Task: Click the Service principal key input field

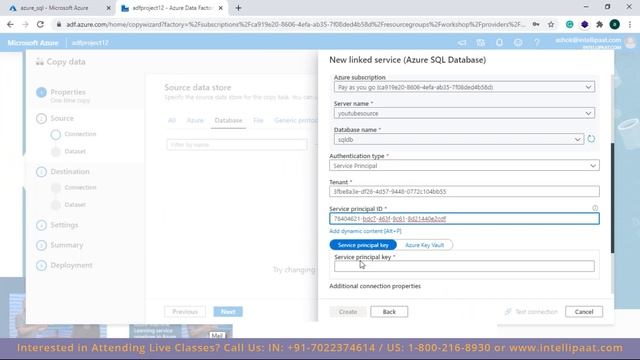Action: click(464, 266)
